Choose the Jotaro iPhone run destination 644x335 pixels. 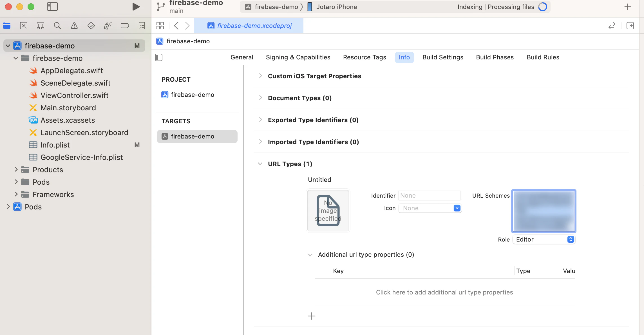click(332, 7)
